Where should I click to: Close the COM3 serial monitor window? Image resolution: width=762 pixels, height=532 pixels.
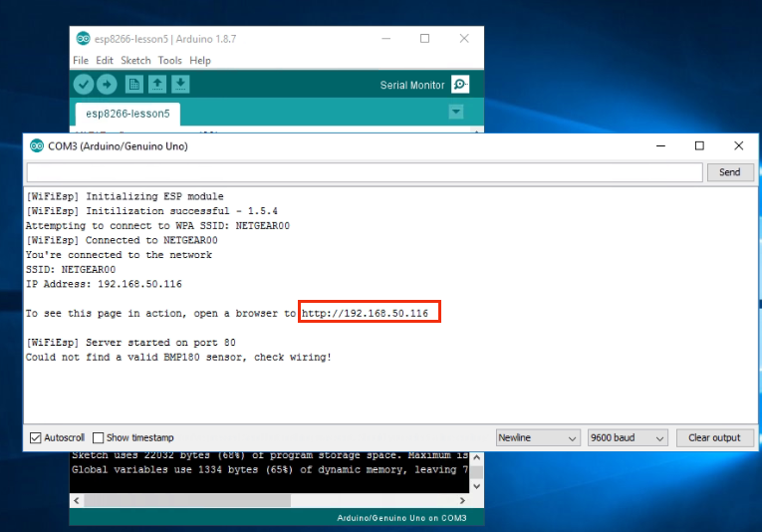tap(739, 145)
